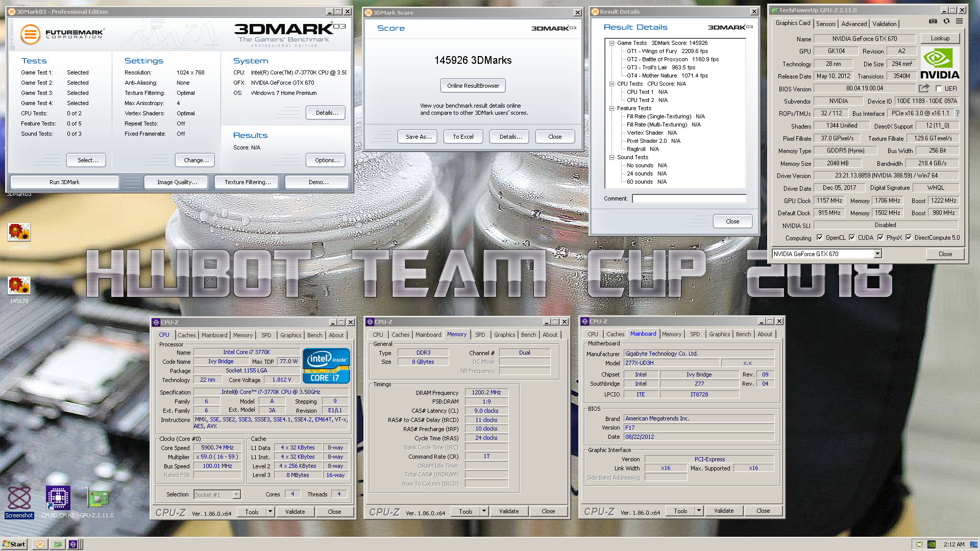Click the NVIDIA logo in GPU-Z
980x551 pixels.
[940, 63]
